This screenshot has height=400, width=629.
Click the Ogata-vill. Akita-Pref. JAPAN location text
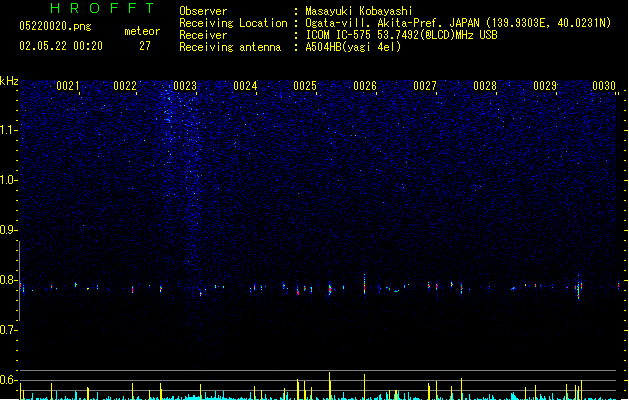(458, 23)
